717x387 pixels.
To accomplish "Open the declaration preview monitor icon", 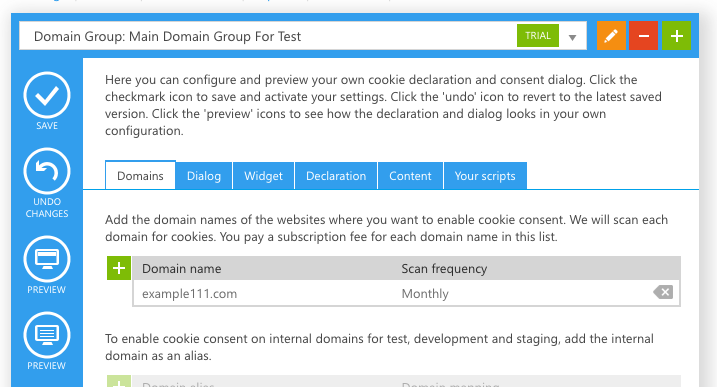I will pyautogui.click(x=47, y=335).
